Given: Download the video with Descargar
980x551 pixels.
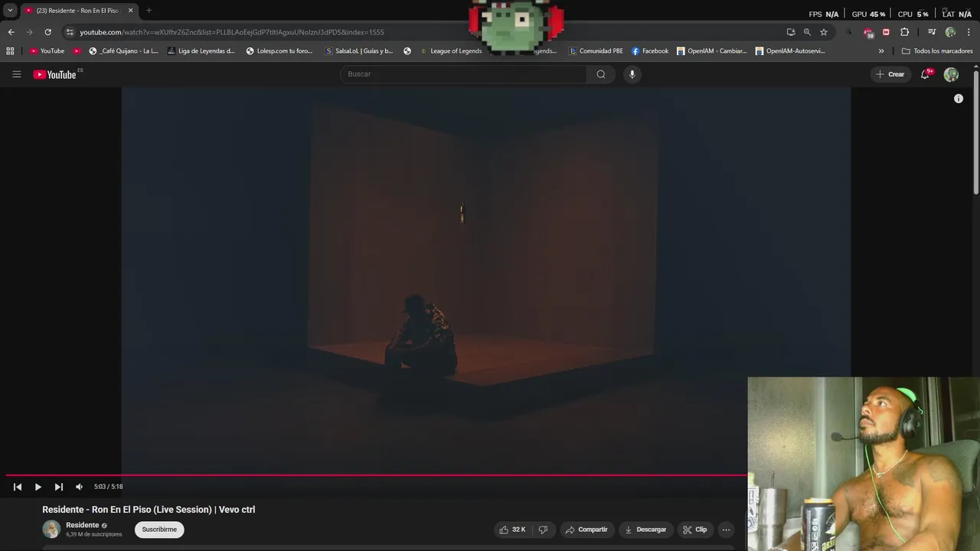Looking at the screenshot, I should tap(645, 530).
